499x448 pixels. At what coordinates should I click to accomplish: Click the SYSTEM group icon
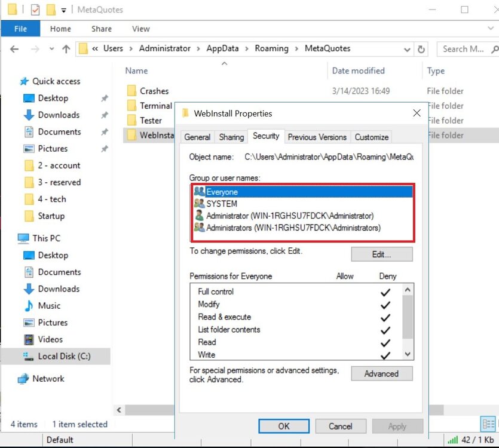[x=199, y=203]
